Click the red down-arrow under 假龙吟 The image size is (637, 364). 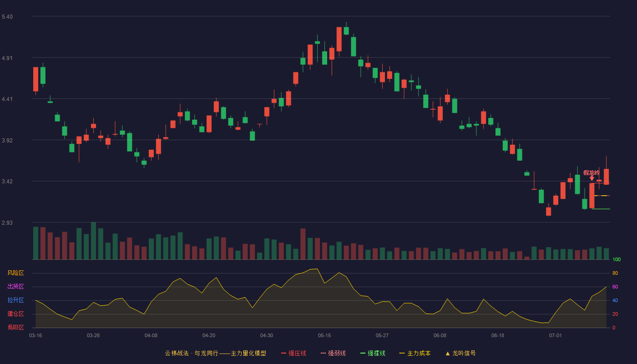click(591, 178)
